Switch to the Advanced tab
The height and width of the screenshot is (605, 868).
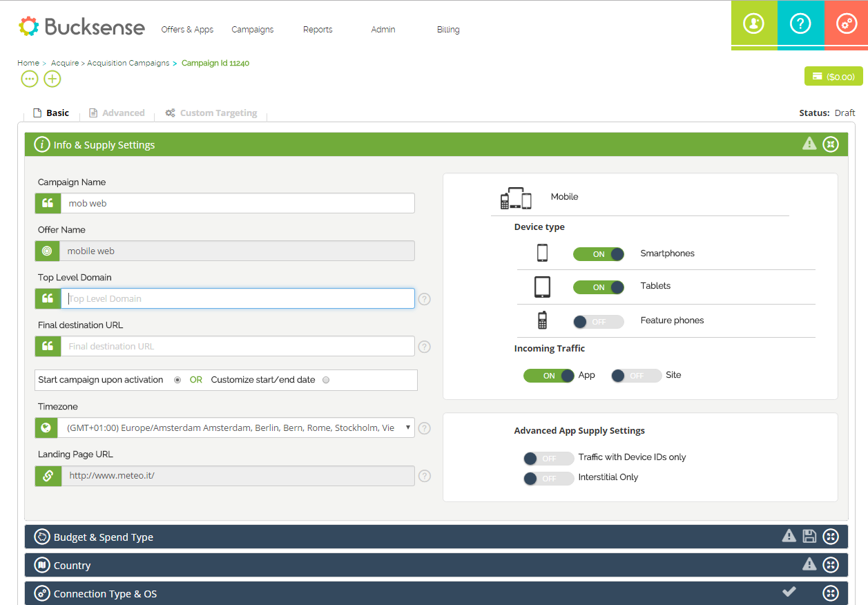pyautogui.click(x=123, y=113)
